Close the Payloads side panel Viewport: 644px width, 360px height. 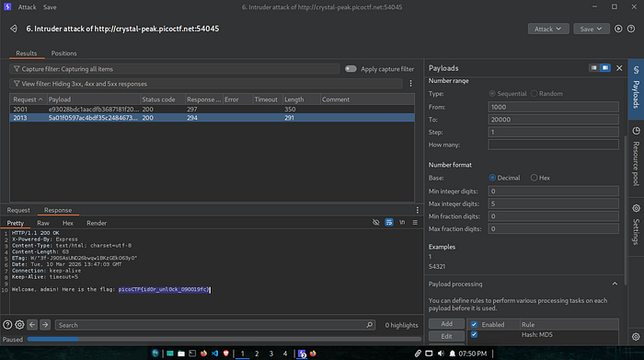click(619, 68)
